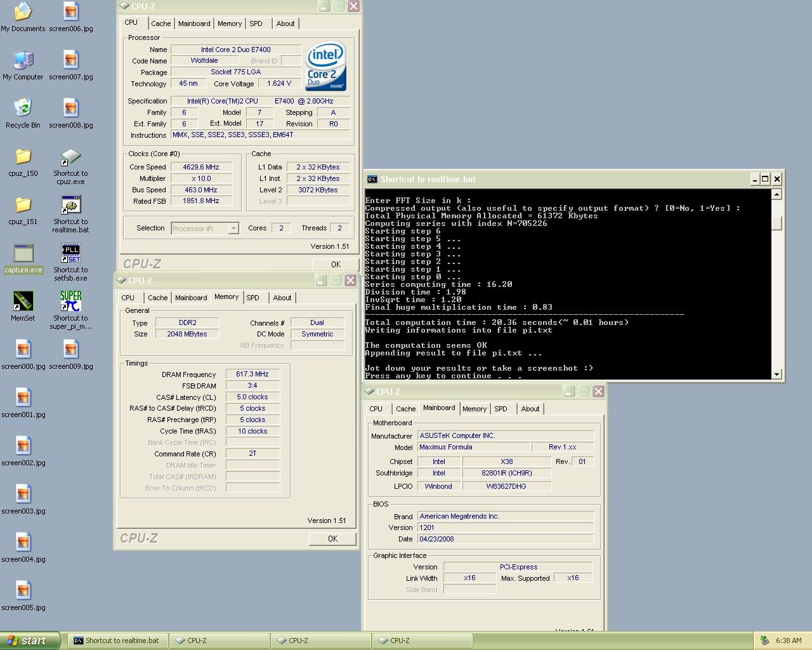Click OK in the top CPU-Z window

tap(336, 265)
